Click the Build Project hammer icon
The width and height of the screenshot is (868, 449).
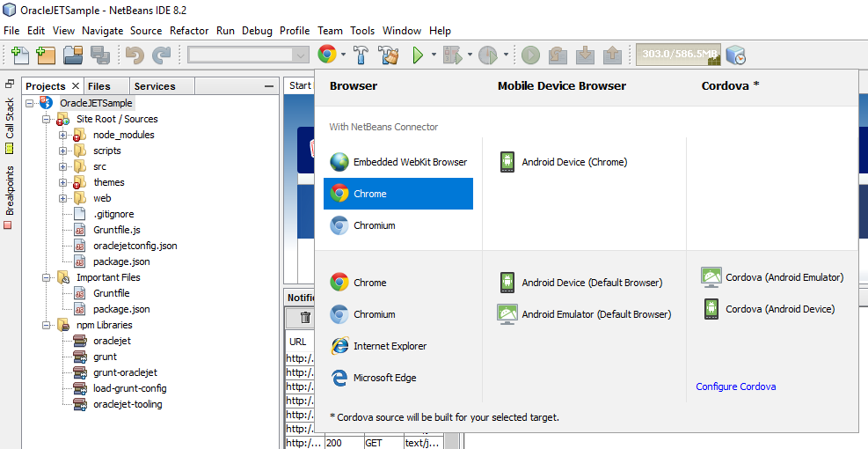pos(361,55)
